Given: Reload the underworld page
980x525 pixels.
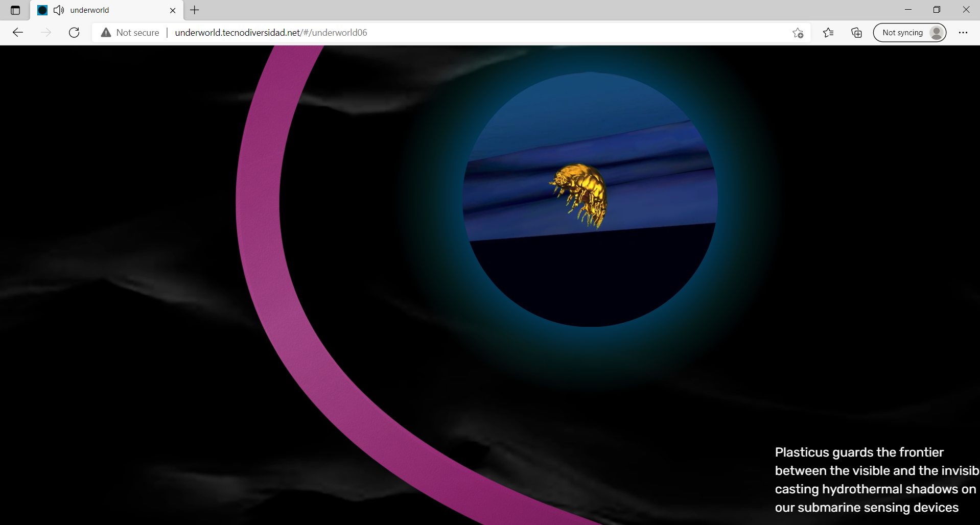Looking at the screenshot, I should click(74, 32).
